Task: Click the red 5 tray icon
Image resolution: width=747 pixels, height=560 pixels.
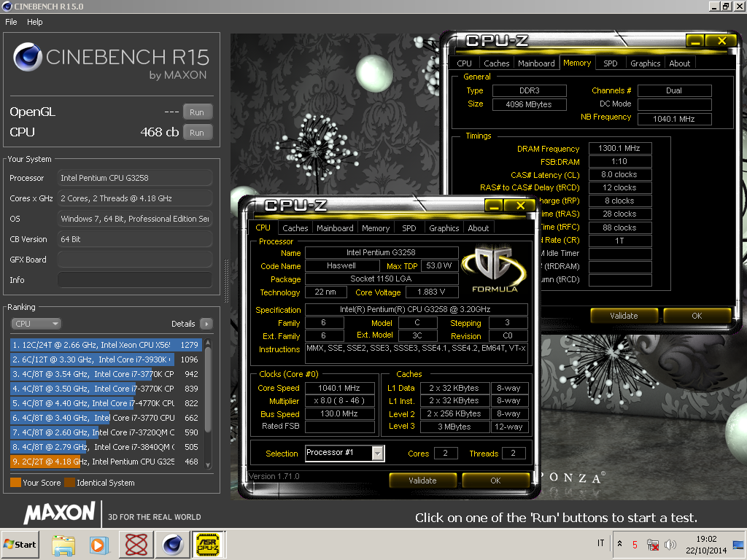Action: (635, 544)
